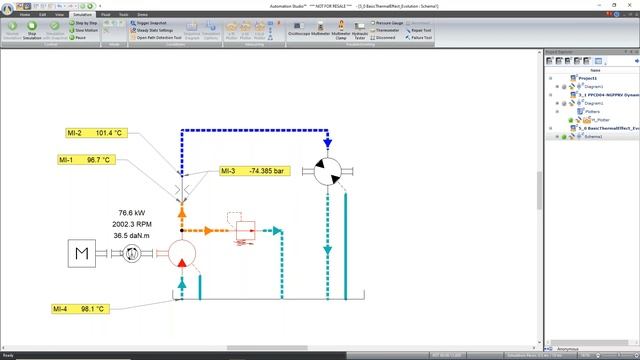Click the electric motor M symbol
Viewport: 640px width, 360px height.
point(82,253)
